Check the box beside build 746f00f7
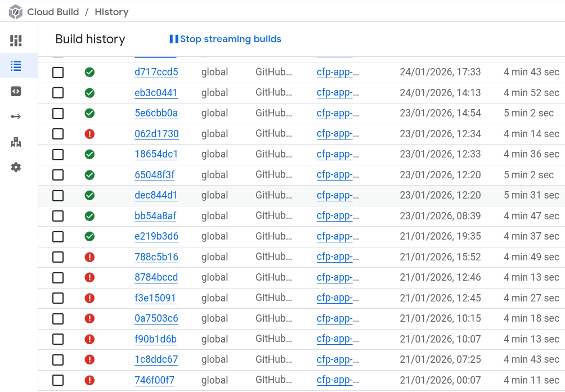 tap(58, 380)
